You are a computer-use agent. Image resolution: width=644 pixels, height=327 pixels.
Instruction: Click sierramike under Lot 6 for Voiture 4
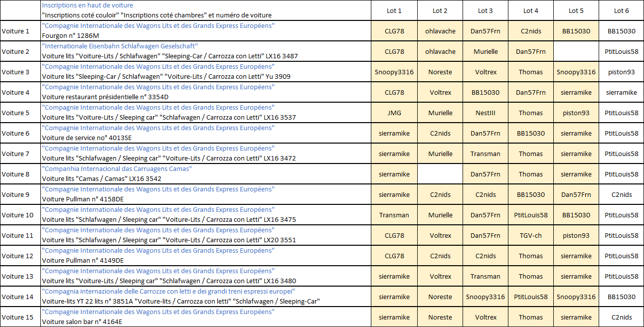pos(622,92)
